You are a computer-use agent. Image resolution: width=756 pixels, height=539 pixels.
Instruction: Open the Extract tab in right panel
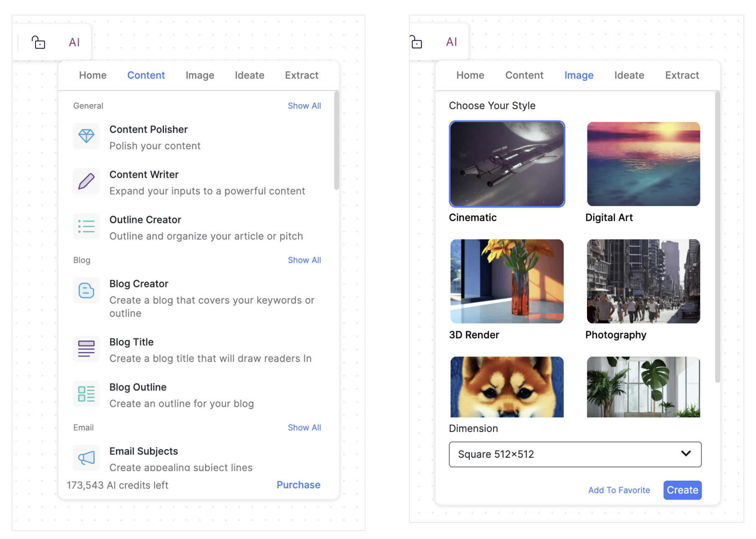pos(682,75)
